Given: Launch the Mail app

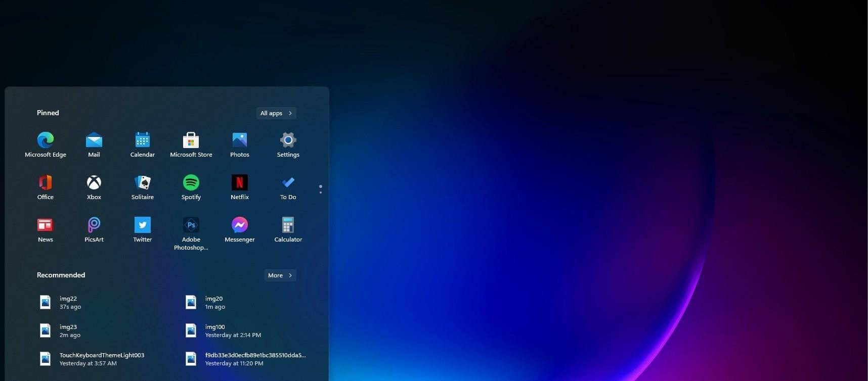Looking at the screenshot, I should pos(94,145).
